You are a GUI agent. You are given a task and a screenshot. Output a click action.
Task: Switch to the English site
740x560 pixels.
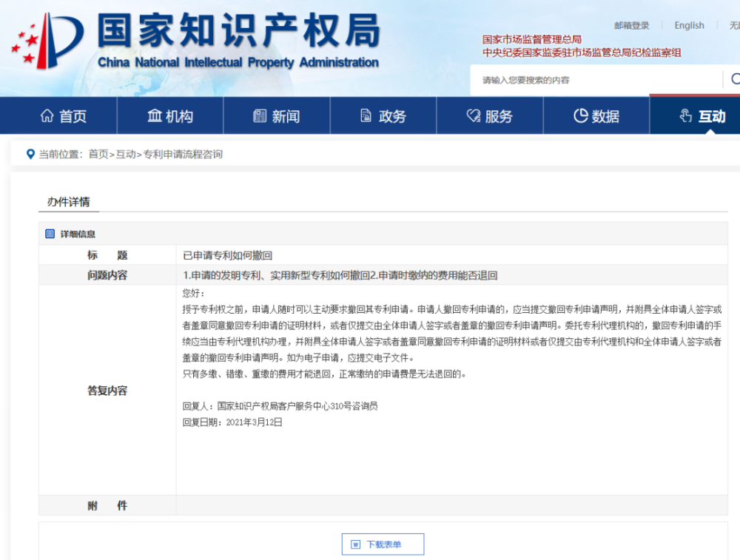coord(689,25)
